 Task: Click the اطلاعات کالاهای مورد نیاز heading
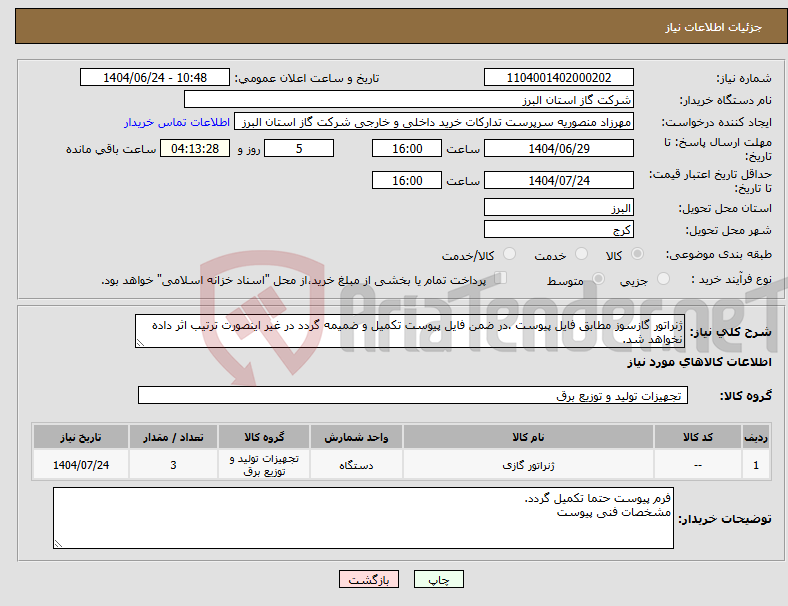699,362
